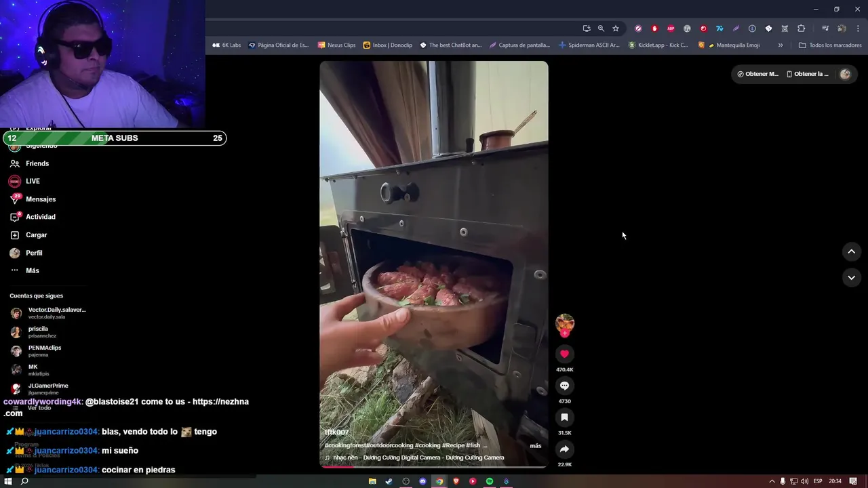Open the 6K Labs bookmark
The image size is (868, 488).
coord(226,45)
